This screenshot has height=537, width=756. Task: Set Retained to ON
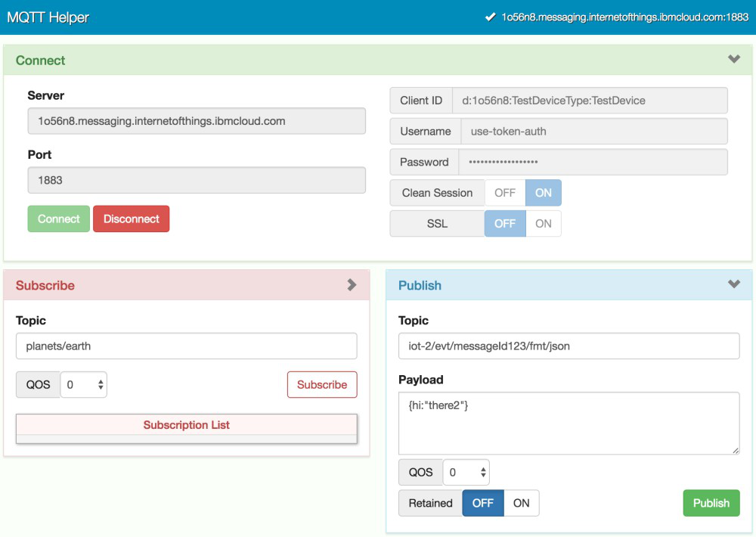click(x=522, y=503)
